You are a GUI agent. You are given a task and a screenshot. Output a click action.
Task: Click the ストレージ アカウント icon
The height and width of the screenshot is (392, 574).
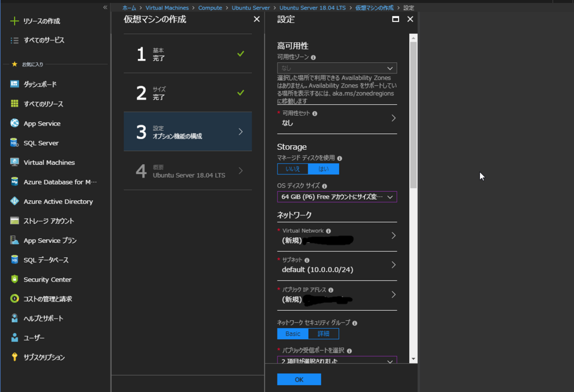pos(14,220)
